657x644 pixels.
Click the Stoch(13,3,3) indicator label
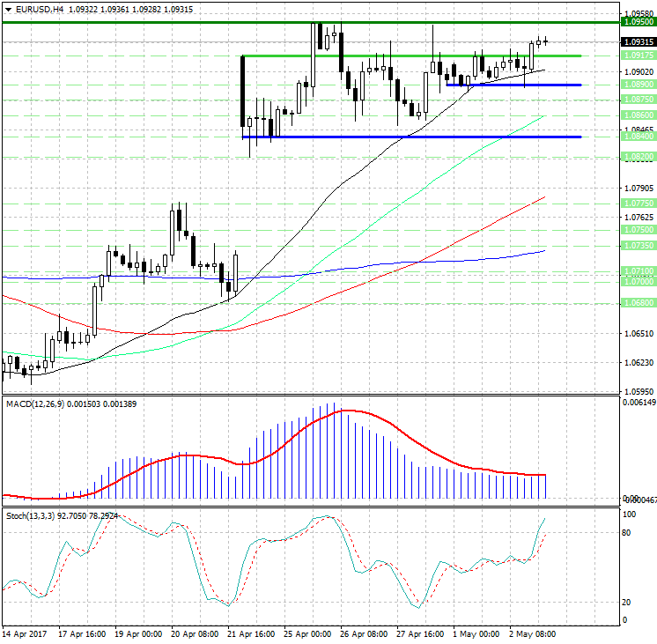click(31, 514)
